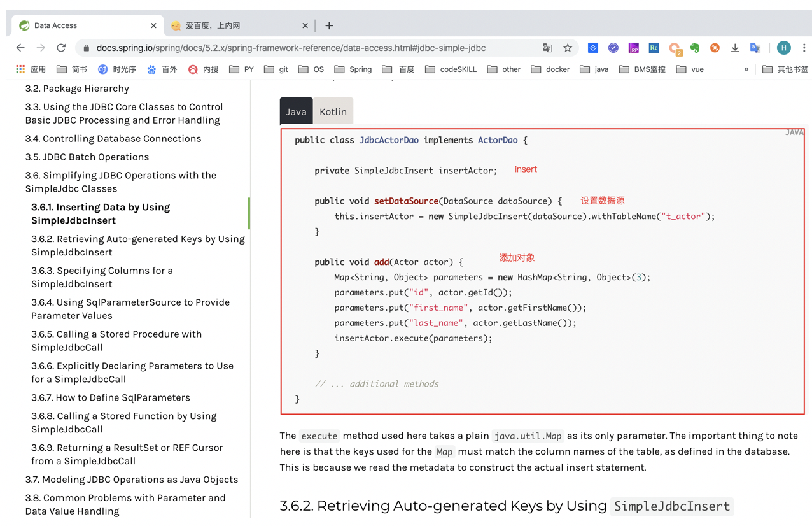Open 3.6.8. Calling a Stored Function link
This screenshot has height=526, width=812.
coord(124,423)
